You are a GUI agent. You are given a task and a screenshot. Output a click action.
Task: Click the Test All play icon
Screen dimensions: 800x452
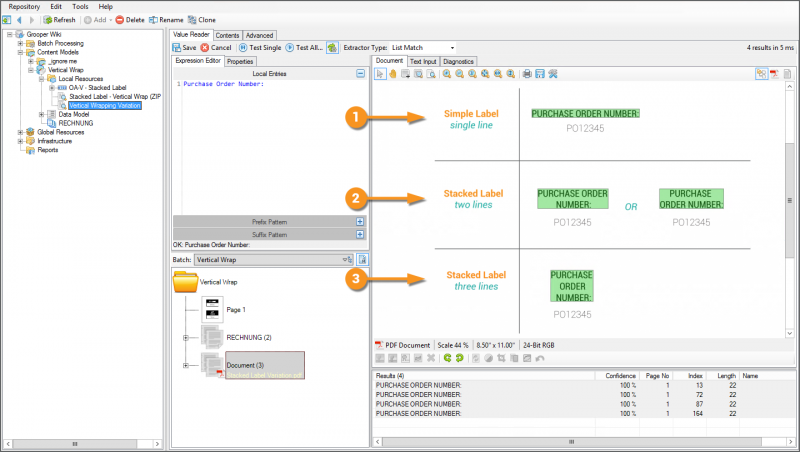pyautogui.click(x=290, y=47)
